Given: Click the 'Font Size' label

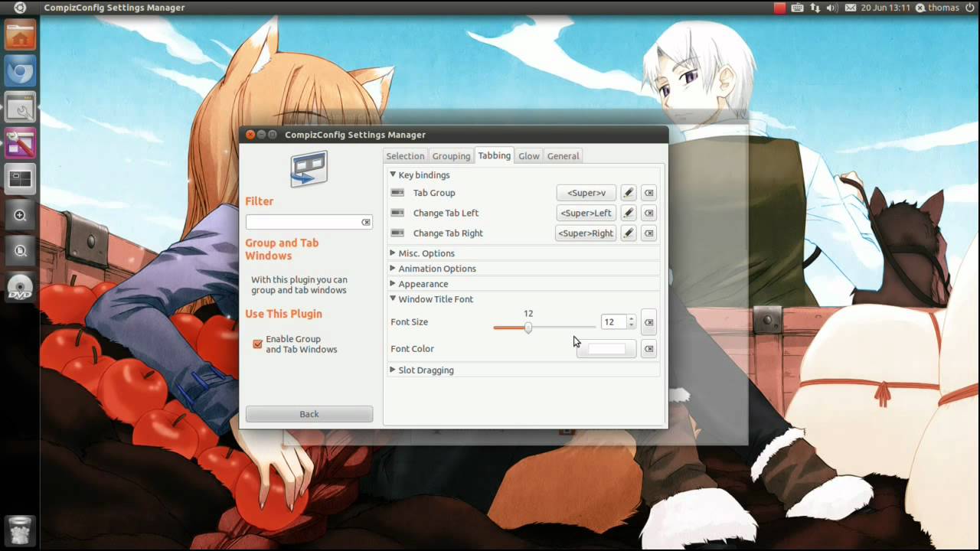Looking at the screenshot, I should point(409,322).
